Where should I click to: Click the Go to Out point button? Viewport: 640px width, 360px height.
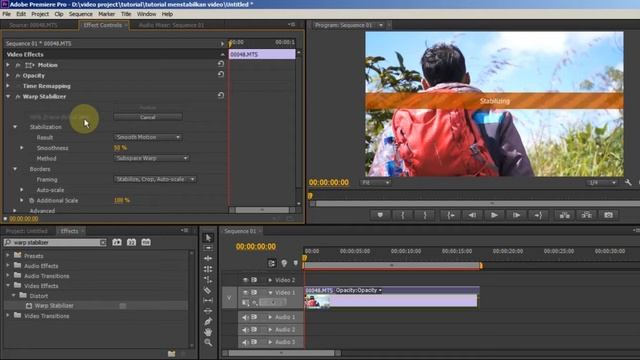coord(538,215)
